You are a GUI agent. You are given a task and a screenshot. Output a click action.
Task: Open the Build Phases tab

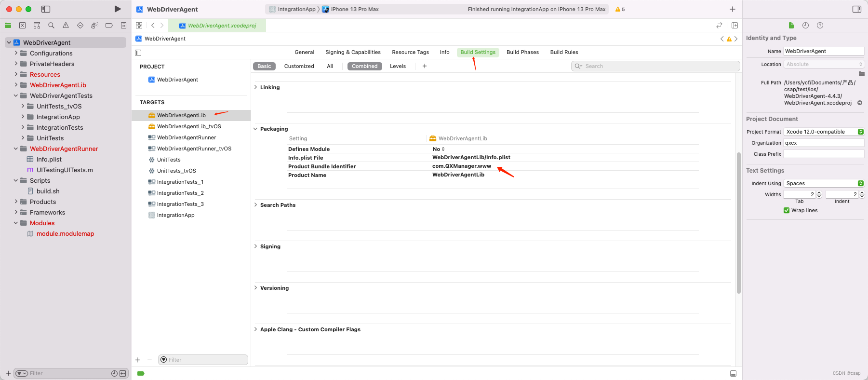pos(523,52)
